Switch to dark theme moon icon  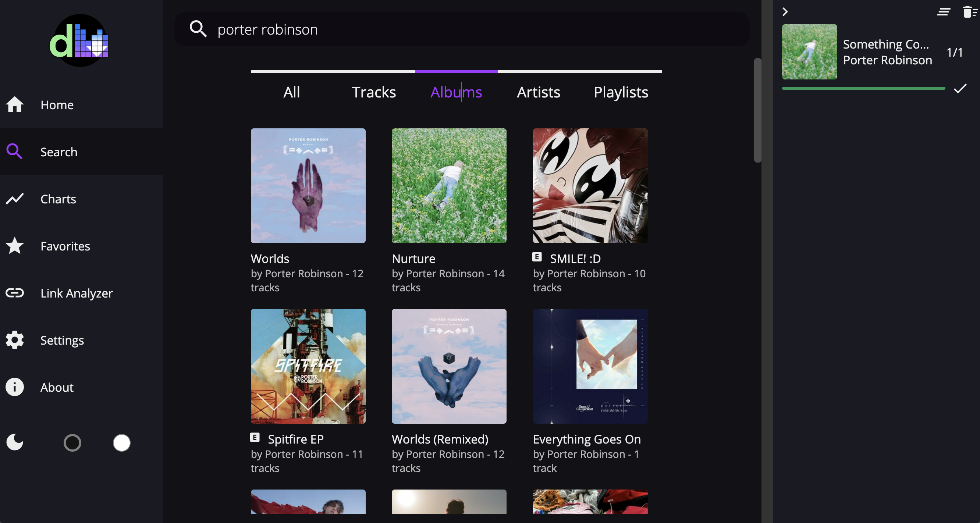tap(15, 442)
